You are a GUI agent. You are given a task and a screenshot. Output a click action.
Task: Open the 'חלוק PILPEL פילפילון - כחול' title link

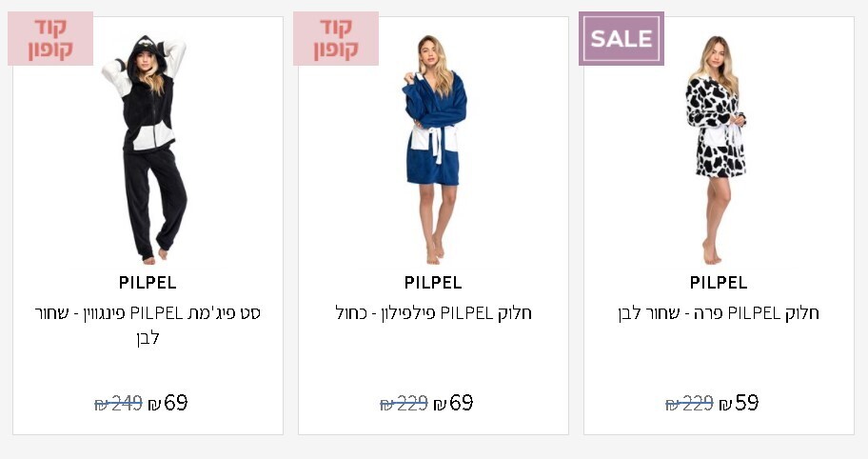pos(433,313)
